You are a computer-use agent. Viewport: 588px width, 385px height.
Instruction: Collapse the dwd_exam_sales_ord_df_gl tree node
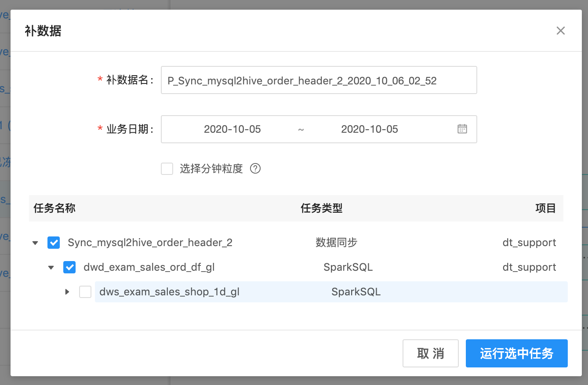tap(51, 267)
